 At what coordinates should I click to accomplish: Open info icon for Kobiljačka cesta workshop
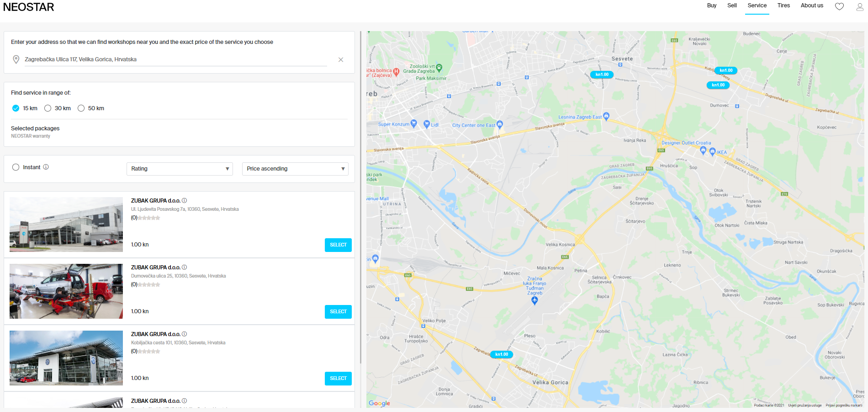coord(185,334)
